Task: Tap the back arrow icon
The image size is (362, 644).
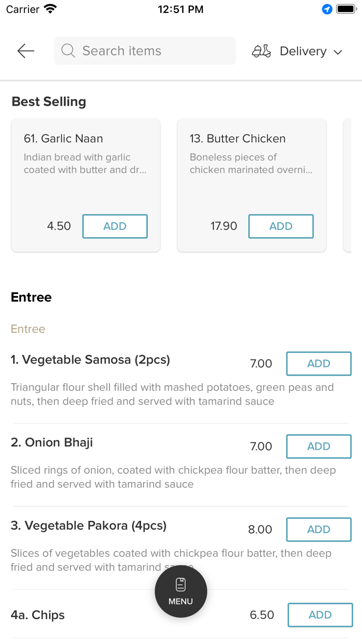Action: 25,51
